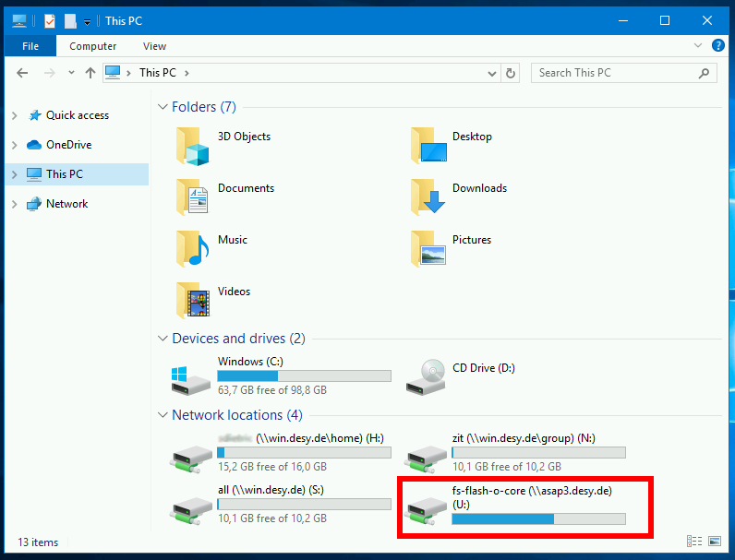Select the home (H:) network drive icon
The width and height of the screenshot is (735, 560).
point(191,459)
